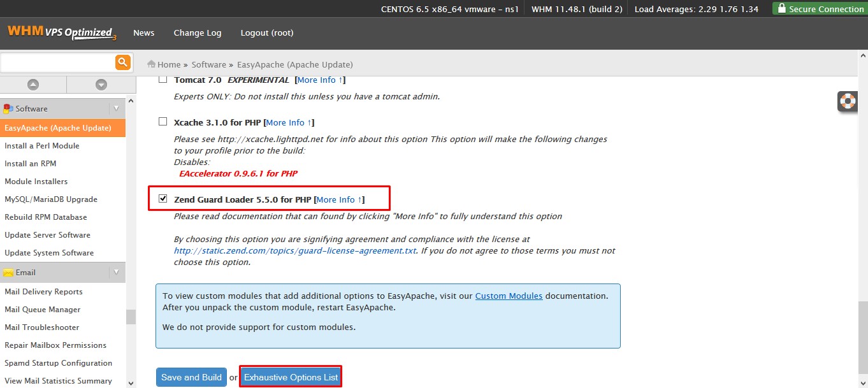Click the Save and Build button

pos(191,377)
